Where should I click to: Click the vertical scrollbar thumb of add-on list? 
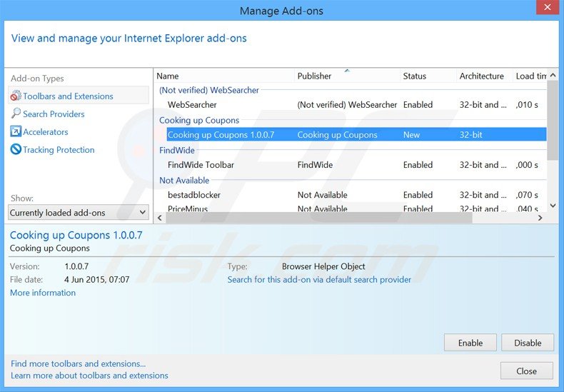pos(553,121)
